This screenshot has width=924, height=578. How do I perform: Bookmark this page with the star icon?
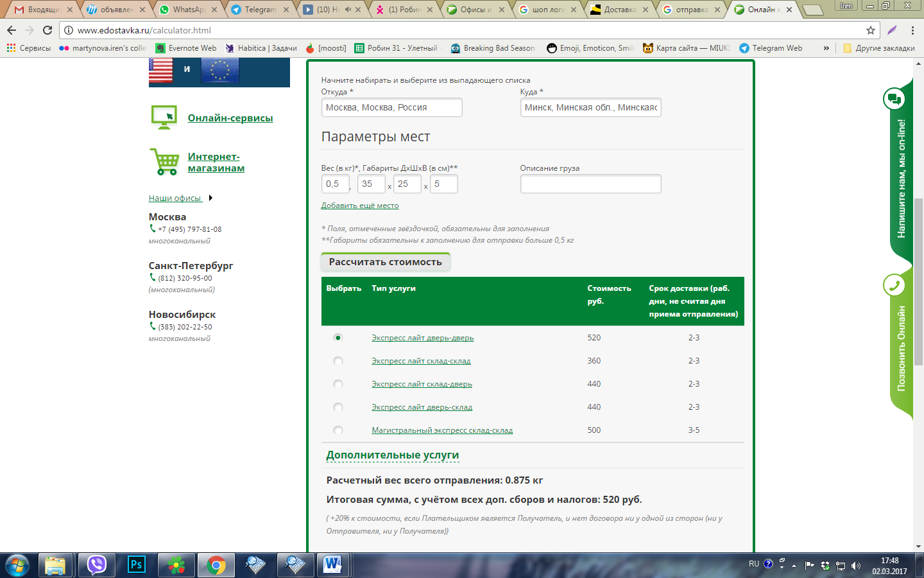pos(871,30)
